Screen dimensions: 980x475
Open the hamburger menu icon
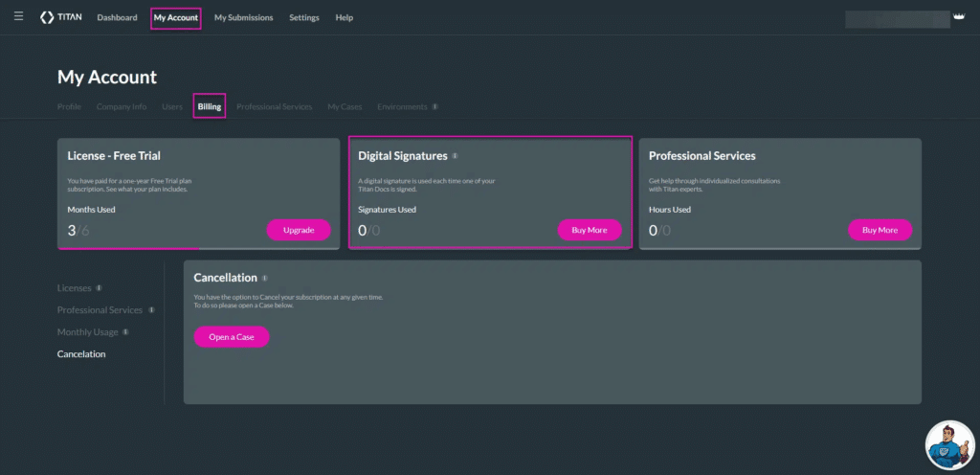pos(18,17)
